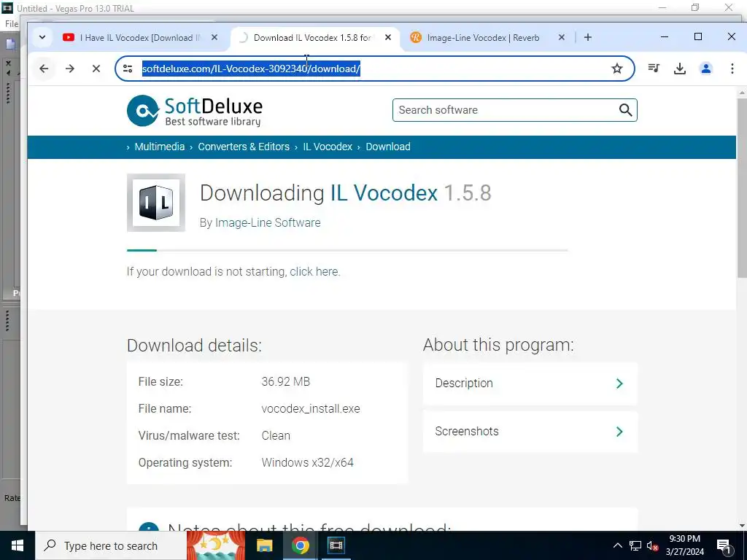Click the SoftDeluxe logo
This screenshot has height=560, width=747.
(x=194, y=111)
